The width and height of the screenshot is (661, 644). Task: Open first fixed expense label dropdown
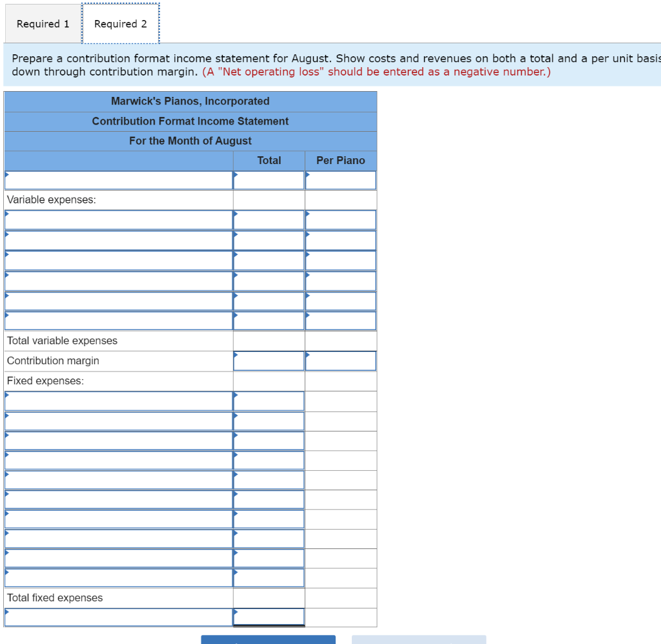click(119, 401)
